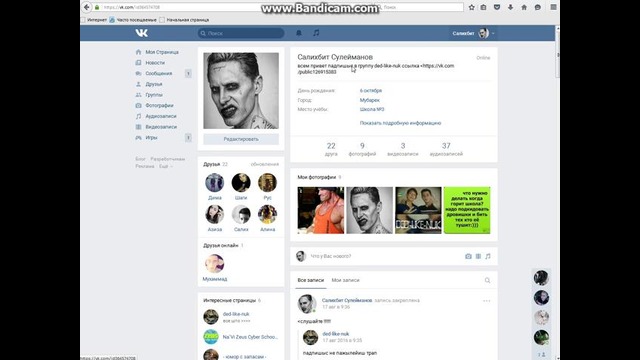640x360 pixels.
Task: Open pinned post three-dots menu
Action: click(x=487, y=301)
